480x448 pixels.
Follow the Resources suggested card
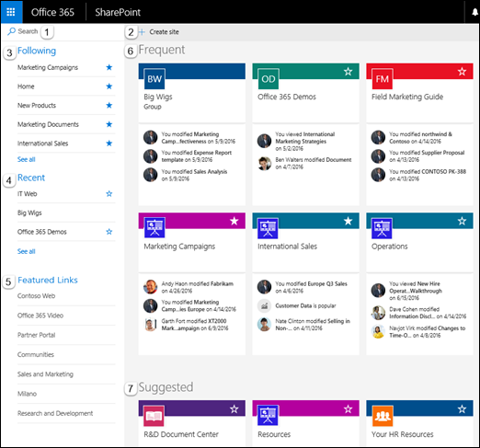click(348, 408)
